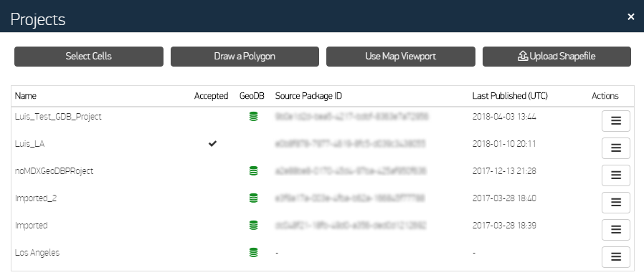The image size is (644, 275).
Task: Select the Luis_Test_GDB_Project name
Action: 58,117
